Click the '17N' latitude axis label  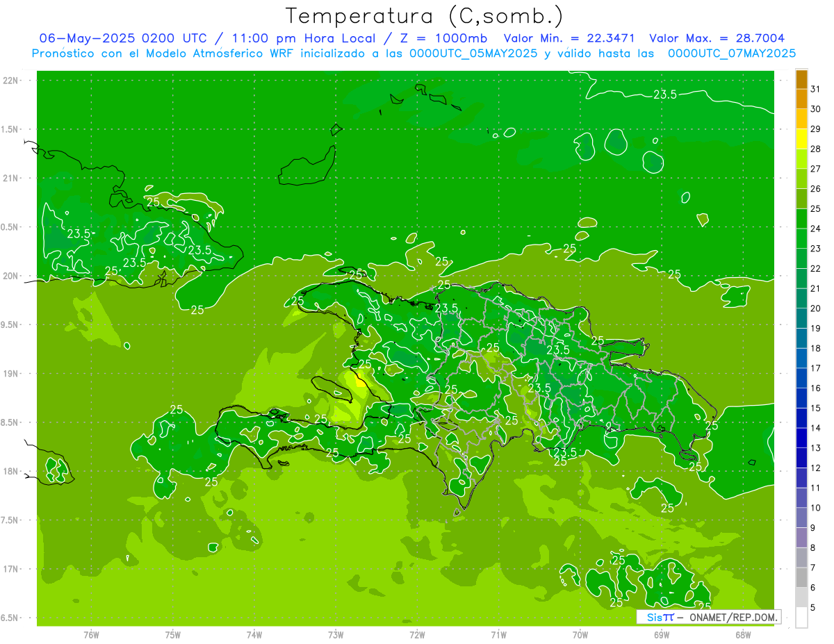(12, 569)
